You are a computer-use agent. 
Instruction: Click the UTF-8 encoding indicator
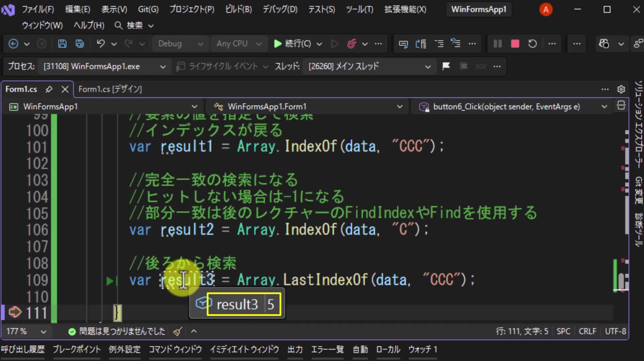(615, 331)
